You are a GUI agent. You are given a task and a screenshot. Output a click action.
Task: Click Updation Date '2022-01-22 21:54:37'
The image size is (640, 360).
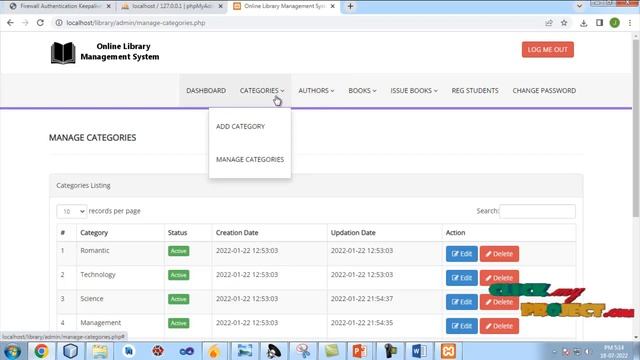point(362,299)
